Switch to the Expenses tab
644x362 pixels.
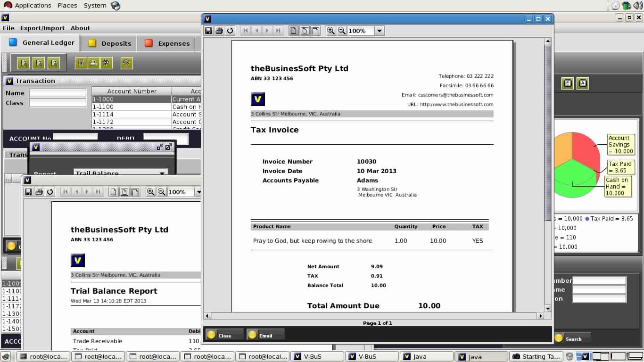click(x=167, y=43)
